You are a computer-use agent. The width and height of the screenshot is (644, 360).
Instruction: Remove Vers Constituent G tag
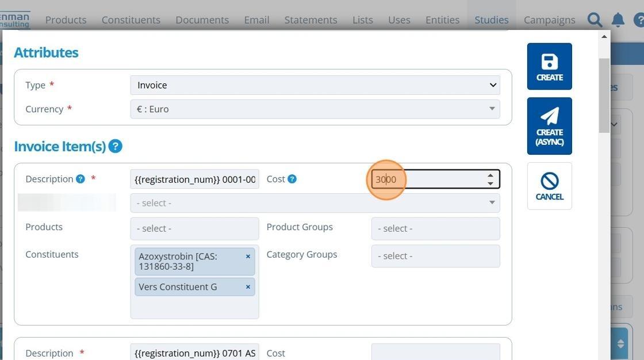pos(248,287)
